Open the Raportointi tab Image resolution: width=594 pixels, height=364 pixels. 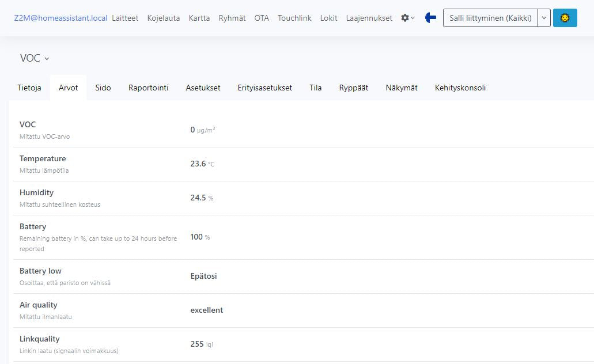[x=148, y=88]
